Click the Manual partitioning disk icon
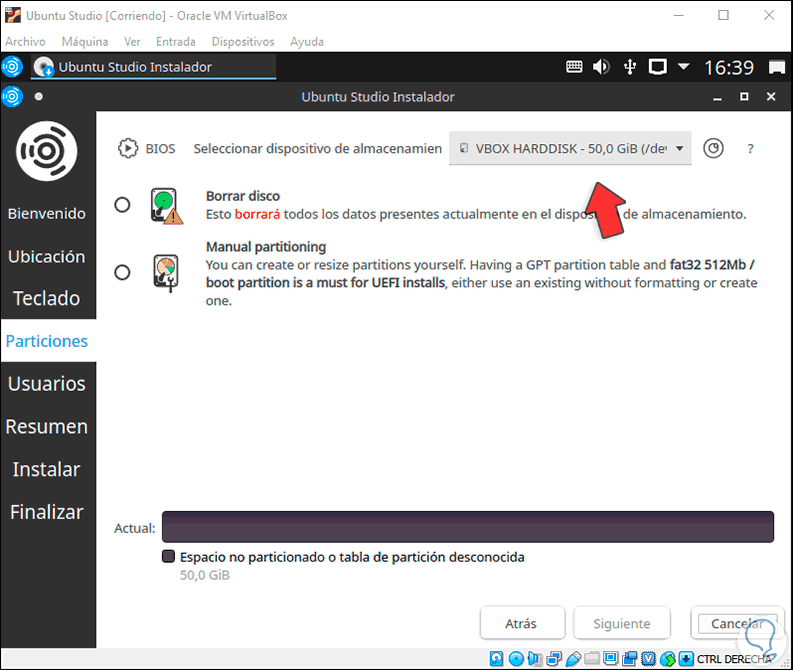This screenshot has height=670, width=793. (166, 273)
